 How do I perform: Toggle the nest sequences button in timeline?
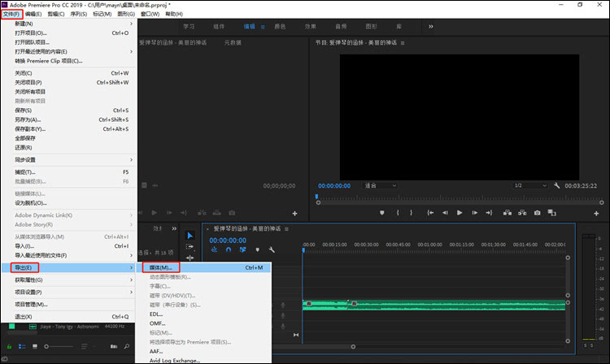click(214, 249)
